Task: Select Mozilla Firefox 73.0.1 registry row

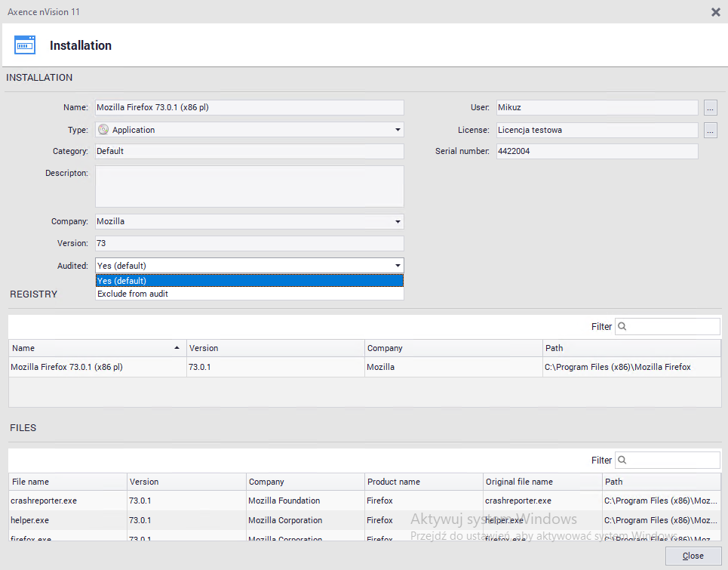Action: (x=97, y=368)
